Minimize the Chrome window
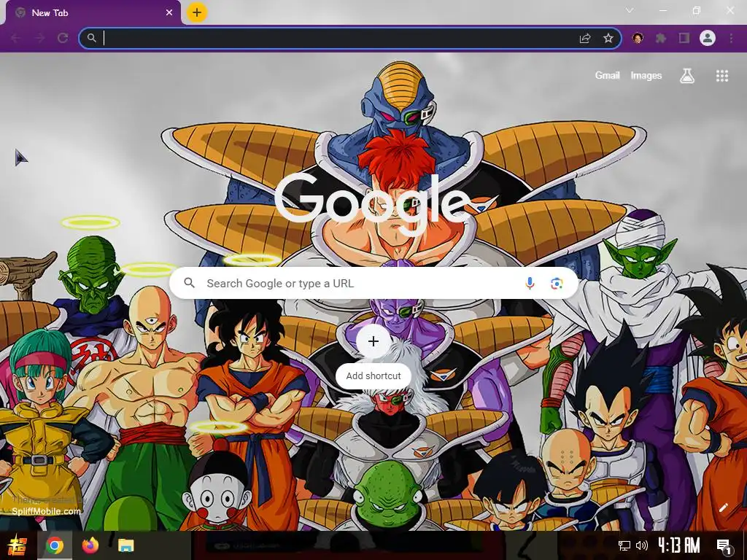 [x=662, y=10]
